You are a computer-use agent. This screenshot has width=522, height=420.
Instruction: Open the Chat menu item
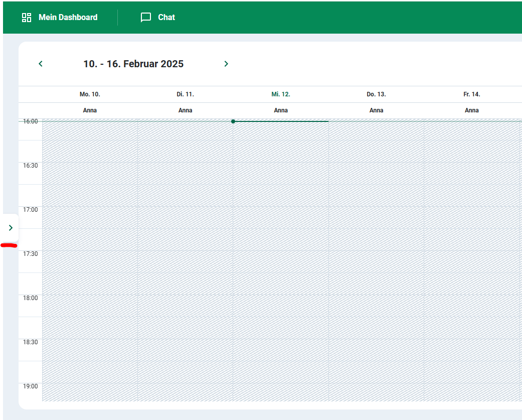click(x=166, y=18)
